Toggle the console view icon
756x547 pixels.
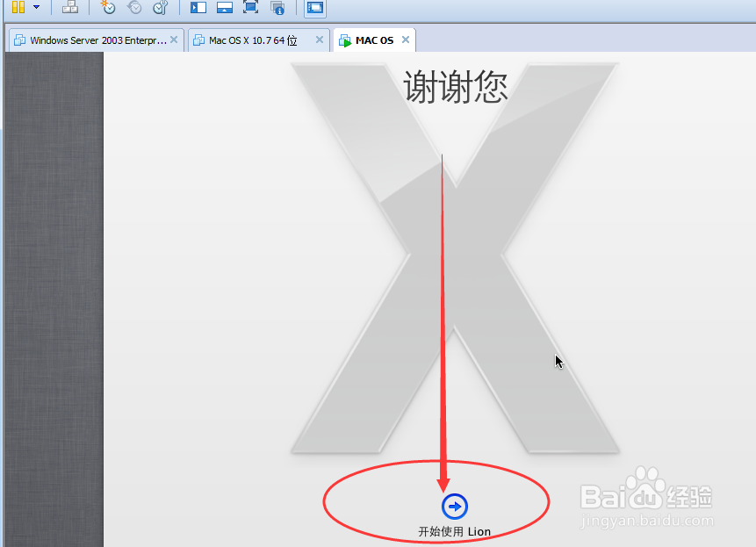tap(315, 8)
